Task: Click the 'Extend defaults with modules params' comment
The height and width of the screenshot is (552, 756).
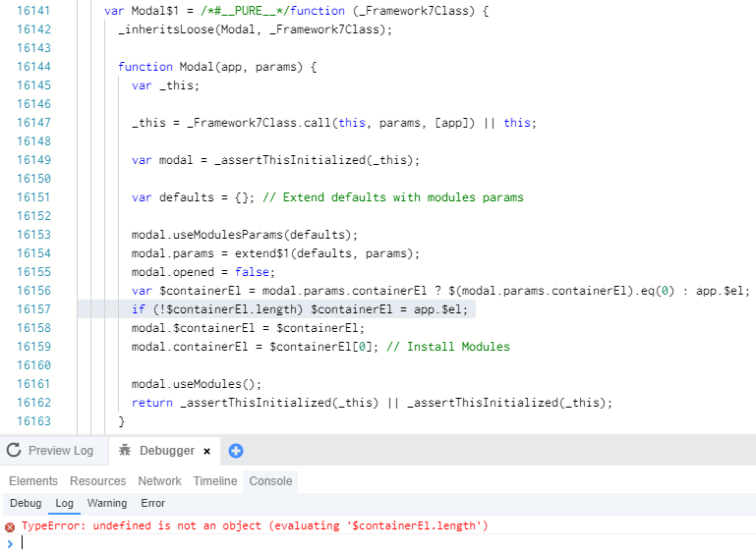Action: [393, 197]
